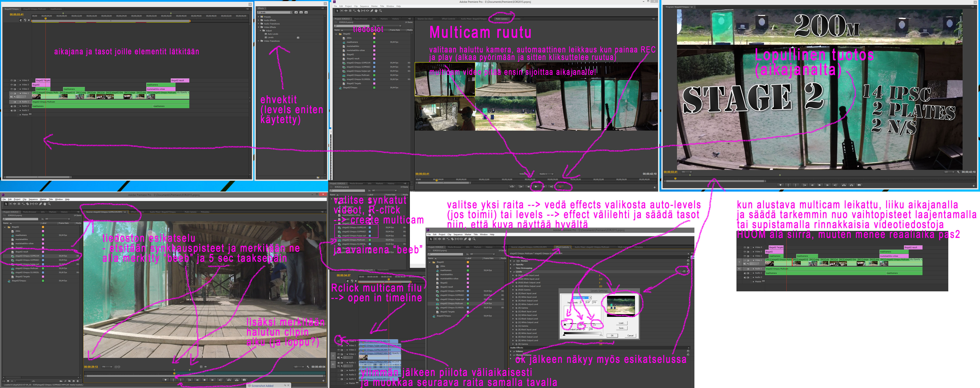Click the Accelerated Effects filter icon in Effects panel

click(x=296, y=13)
